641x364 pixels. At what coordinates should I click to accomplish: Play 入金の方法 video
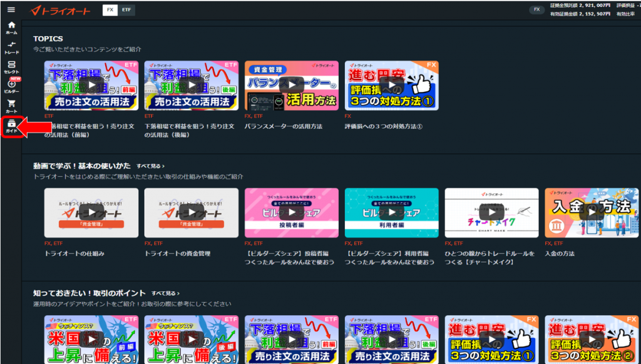pyautogui.click(x=592, y=213)
